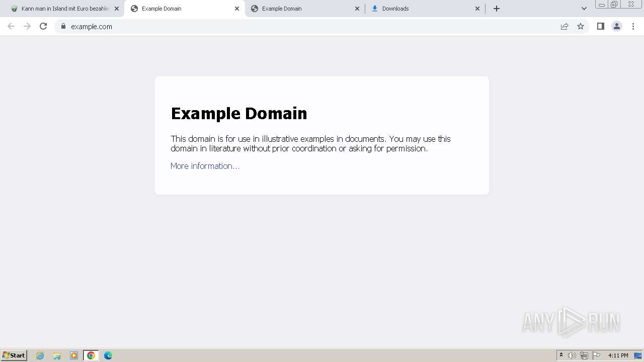
Task: Open the Action Center flag icon
Action: tap(596, 355)
